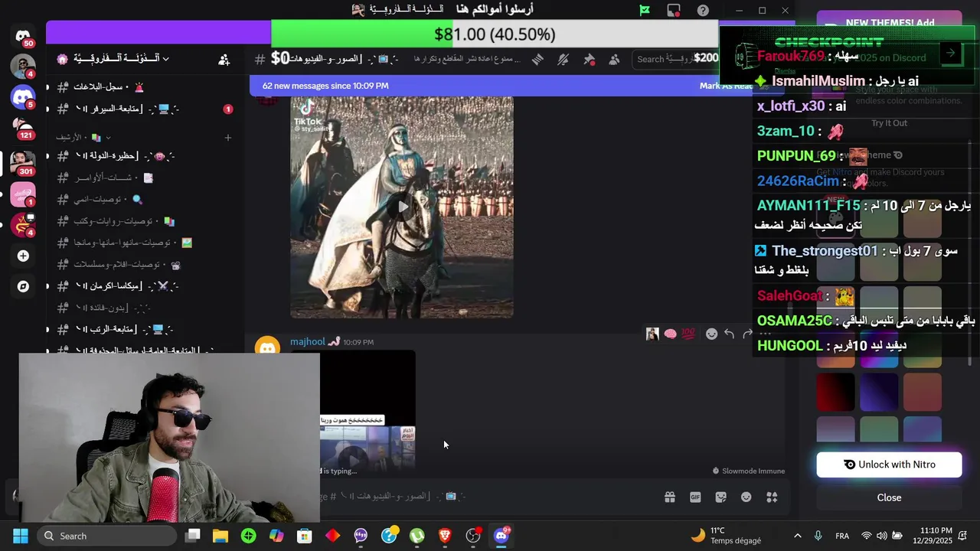Image resolution: width=980 pixels, height=551 pixels.
Task: Click Mark As Read on new messages bar
Action: point(727,86)
